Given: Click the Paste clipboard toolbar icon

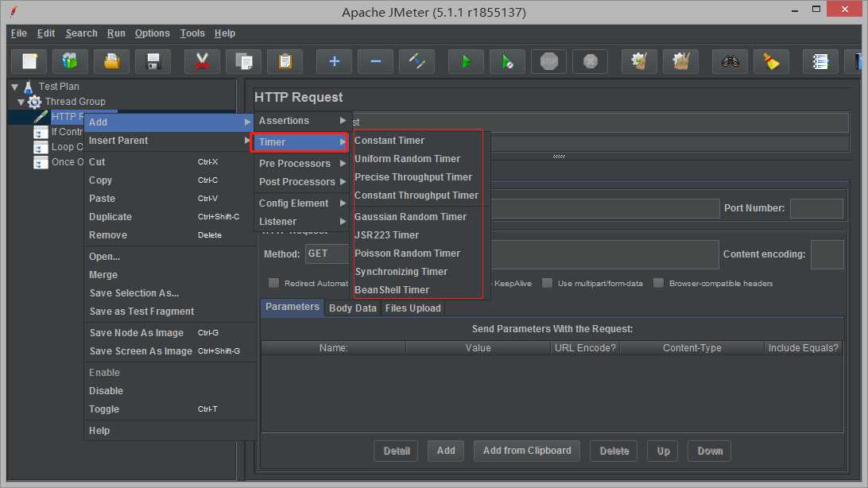Looking at the screenshot, I should [x=285, y=61].
